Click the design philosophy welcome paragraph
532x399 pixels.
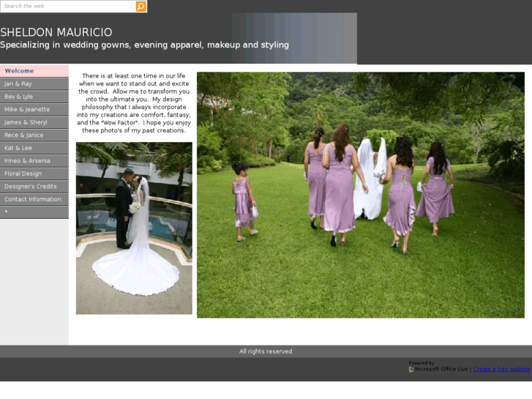[x=134, y=103]
